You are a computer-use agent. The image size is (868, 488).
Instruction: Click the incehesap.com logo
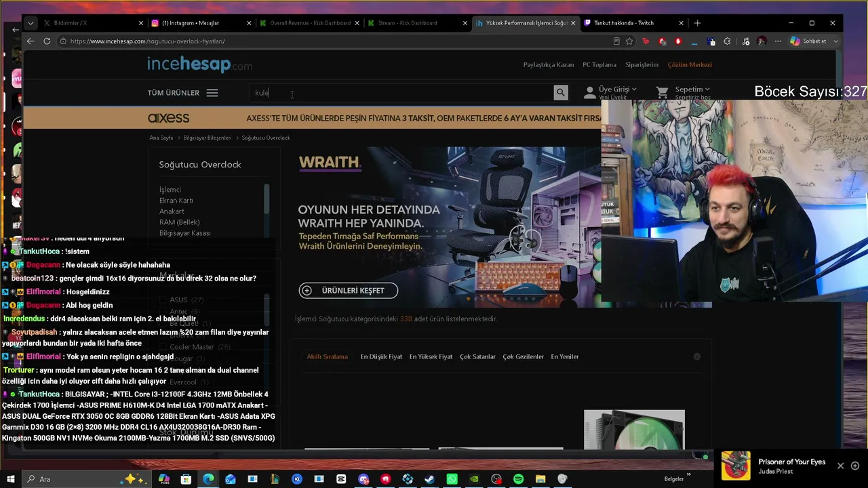pyautogui.click(x=199, y=64)
